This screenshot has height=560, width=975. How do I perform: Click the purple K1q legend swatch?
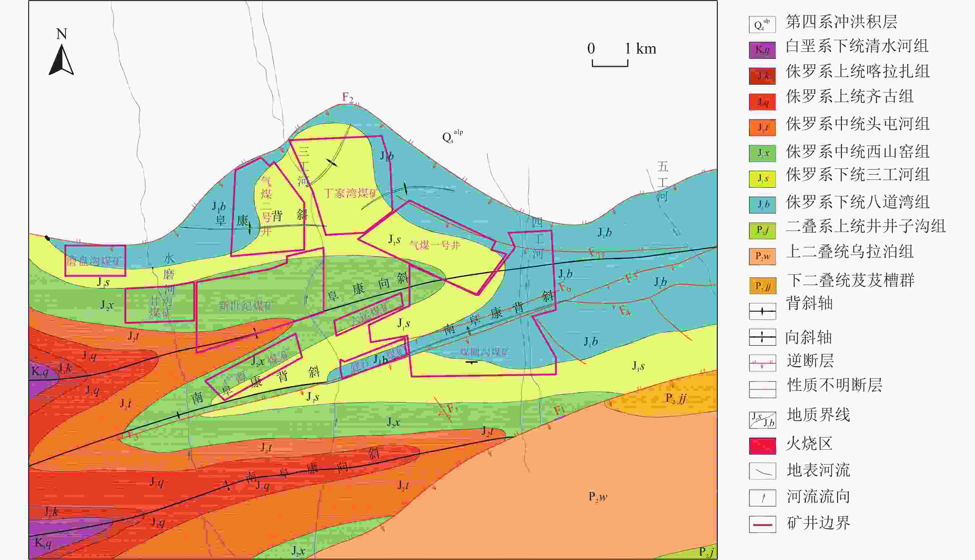[x=762, y=50]
